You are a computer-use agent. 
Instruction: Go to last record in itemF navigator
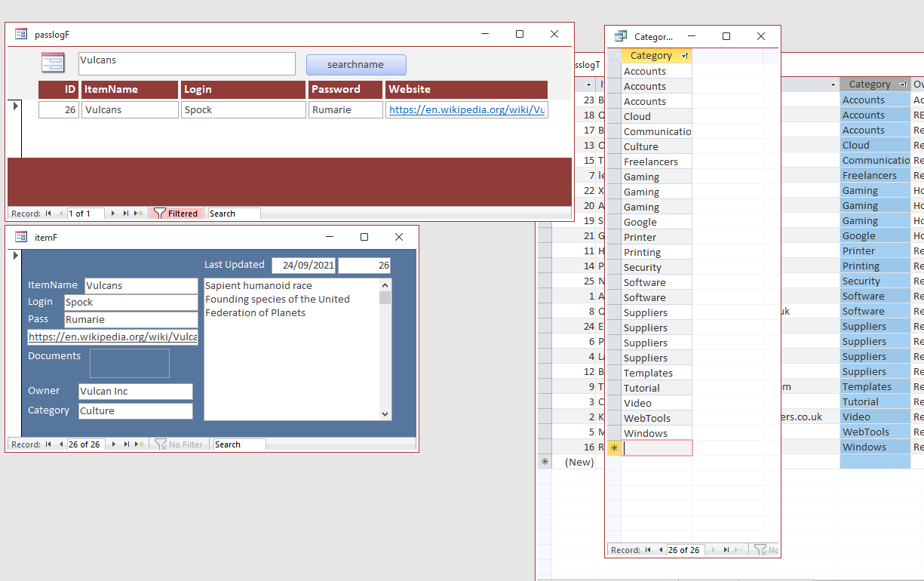pos(125,444)
